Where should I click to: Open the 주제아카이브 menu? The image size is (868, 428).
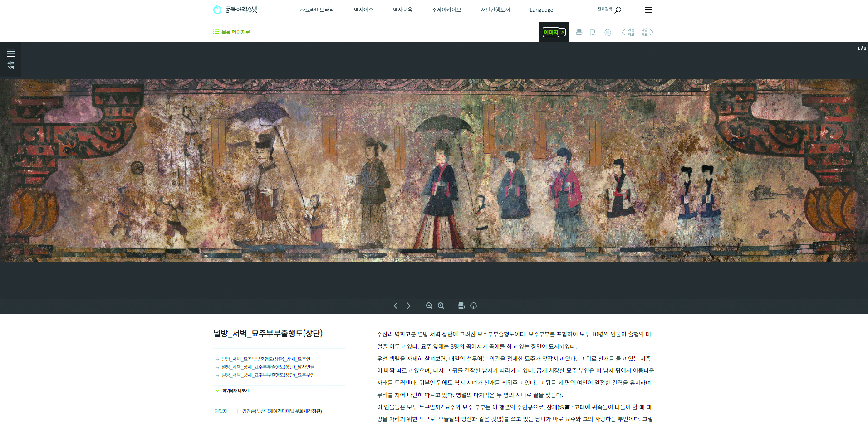[446, 10]
